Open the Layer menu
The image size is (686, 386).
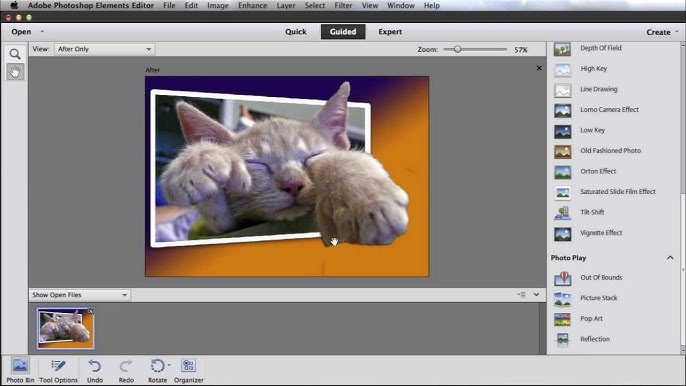tap(286, 5)
